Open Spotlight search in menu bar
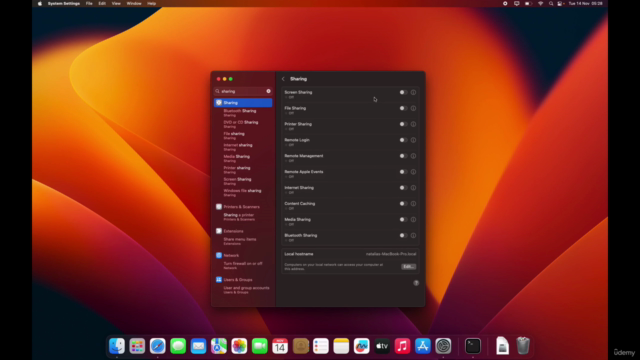The image size is (640, 360). point(551,3)
